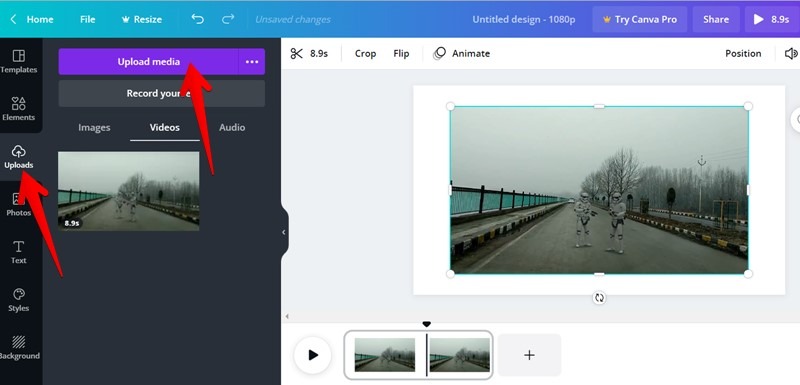Click the Flip button
This screenshot has height=385, width=800.
click(x=401, y=54)
